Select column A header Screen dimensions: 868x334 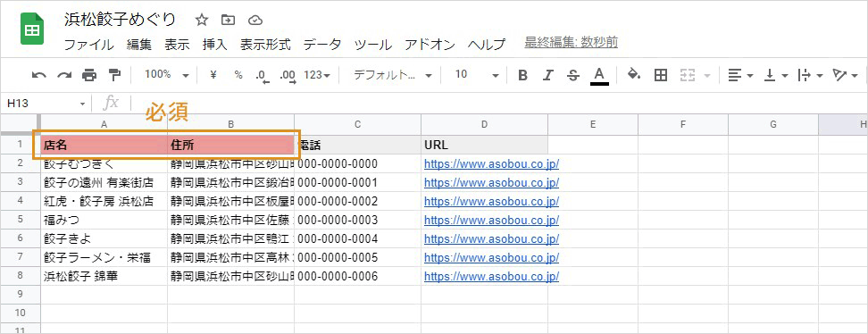104,125
